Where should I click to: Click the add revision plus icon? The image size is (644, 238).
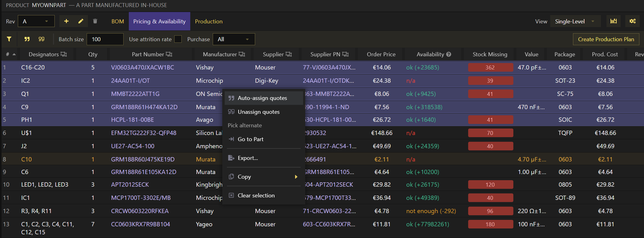66,21
